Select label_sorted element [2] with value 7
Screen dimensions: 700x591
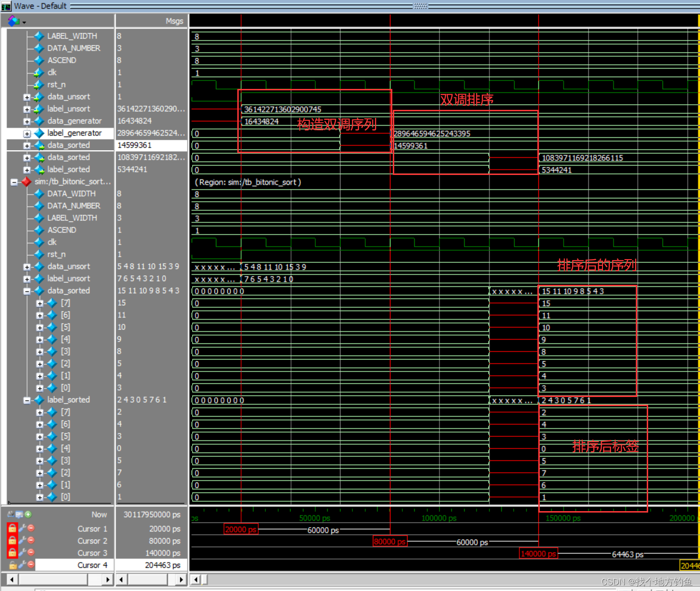pyautogui.click(x=65, y=472)
